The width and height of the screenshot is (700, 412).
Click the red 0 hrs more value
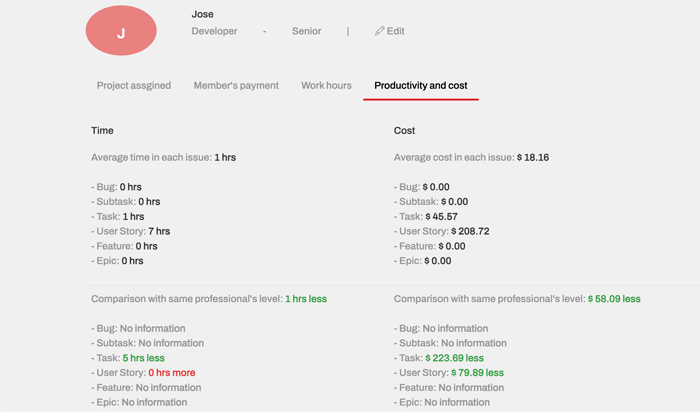(171, 372)
